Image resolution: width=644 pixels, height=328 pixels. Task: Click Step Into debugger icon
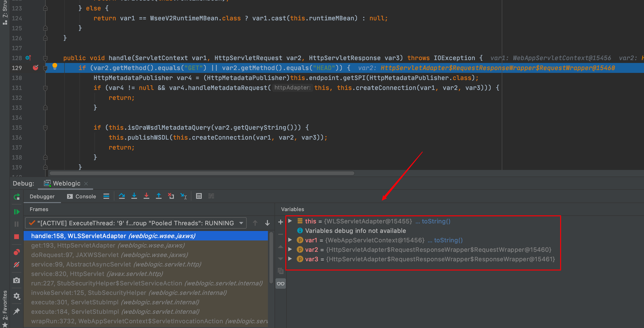pyautogui.click(x=134, y=196)
